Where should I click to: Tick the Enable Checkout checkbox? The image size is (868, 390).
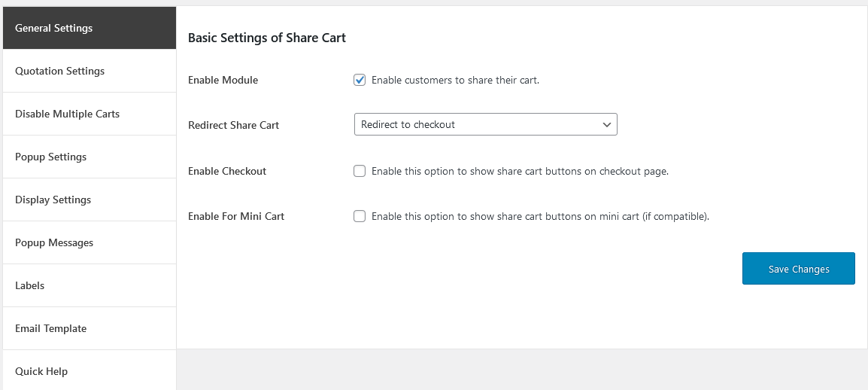pyautogui.click(x=360, y=171)
